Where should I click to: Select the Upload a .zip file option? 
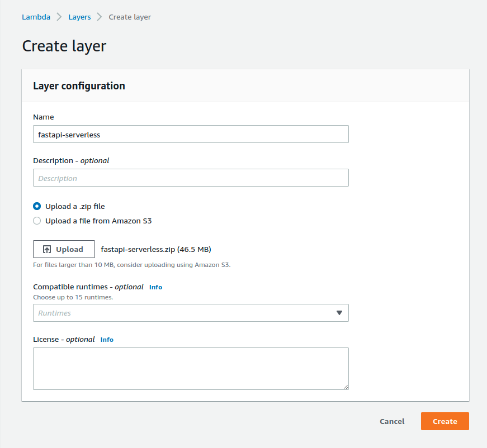37,206
